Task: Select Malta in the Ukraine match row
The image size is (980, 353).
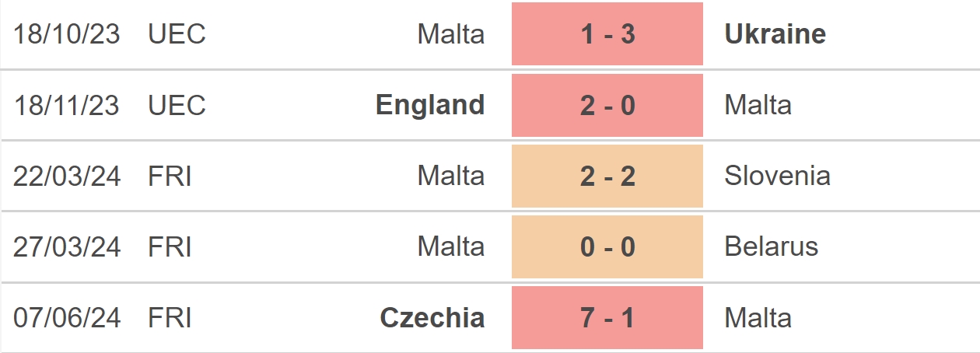Action: [451, 34]
